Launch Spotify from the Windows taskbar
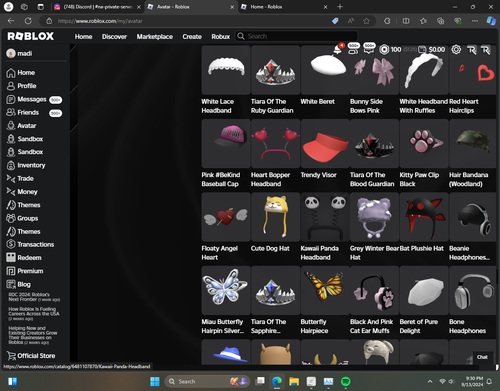500x391 pixels. [x=346, y=381]
